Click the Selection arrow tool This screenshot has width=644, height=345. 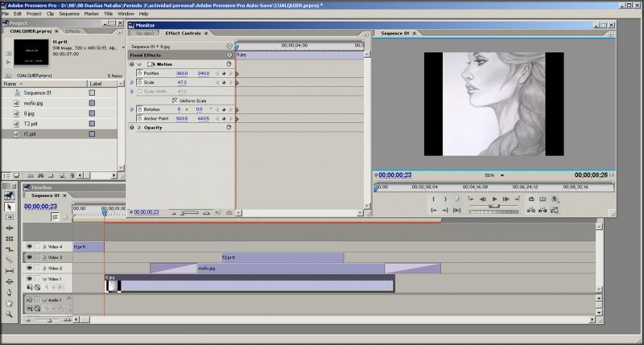coord(9,207)
